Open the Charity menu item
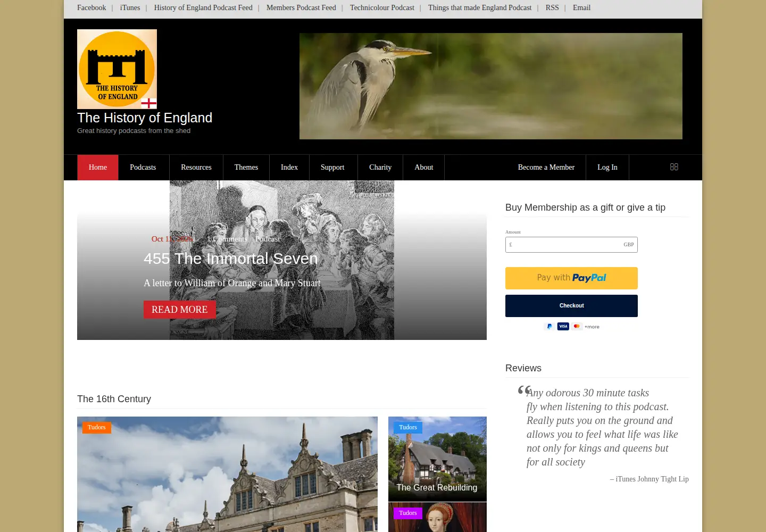The width and height of the screenshot is (766, 532). [380, 167]
